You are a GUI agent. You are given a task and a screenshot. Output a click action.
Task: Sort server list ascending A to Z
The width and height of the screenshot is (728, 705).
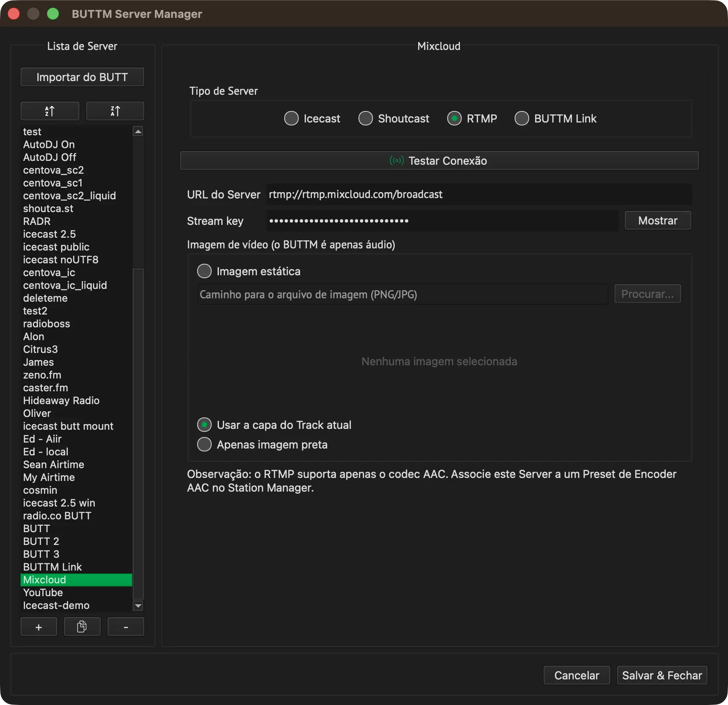(x=50, y=111)
